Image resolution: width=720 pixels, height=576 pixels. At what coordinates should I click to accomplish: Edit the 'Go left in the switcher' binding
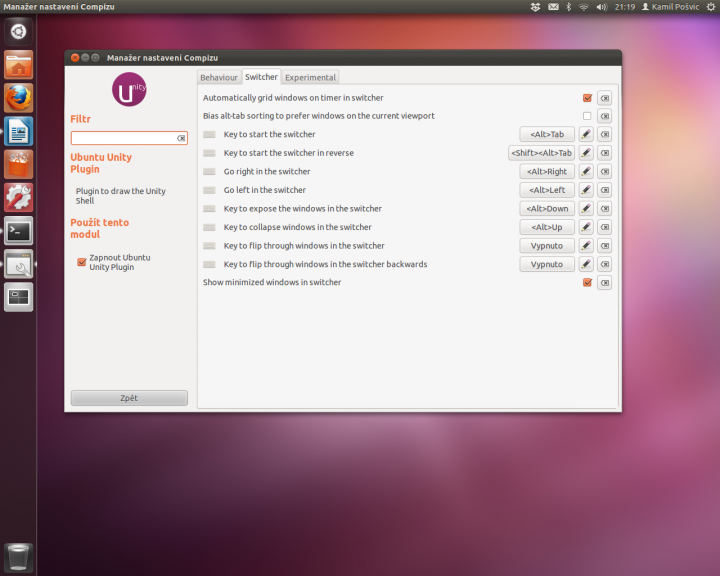[x=586, y=190]
